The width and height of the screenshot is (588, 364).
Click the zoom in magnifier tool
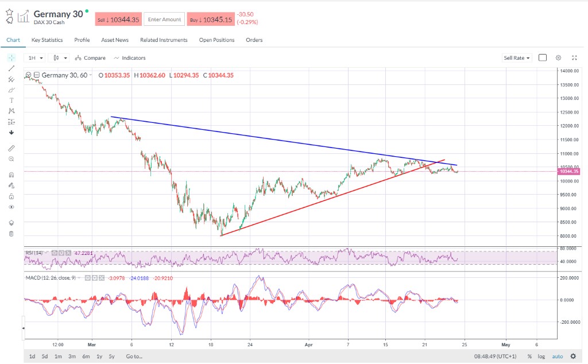point(11,159)
